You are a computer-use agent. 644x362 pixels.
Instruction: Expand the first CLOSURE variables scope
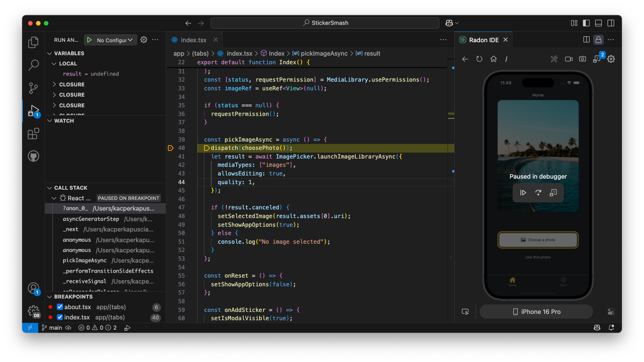54,84
